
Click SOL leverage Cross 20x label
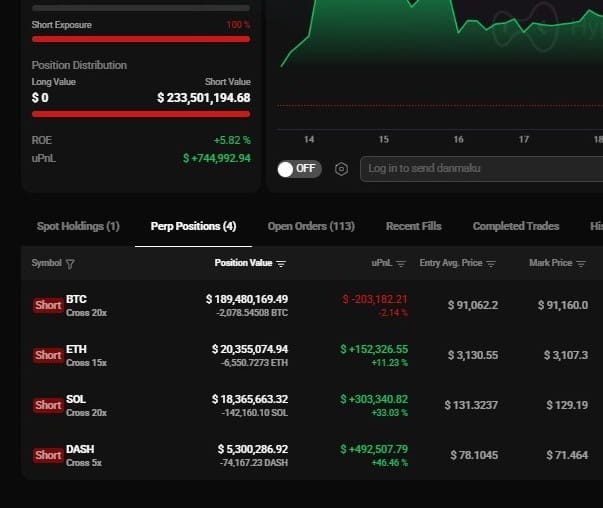tap(87, 413)
